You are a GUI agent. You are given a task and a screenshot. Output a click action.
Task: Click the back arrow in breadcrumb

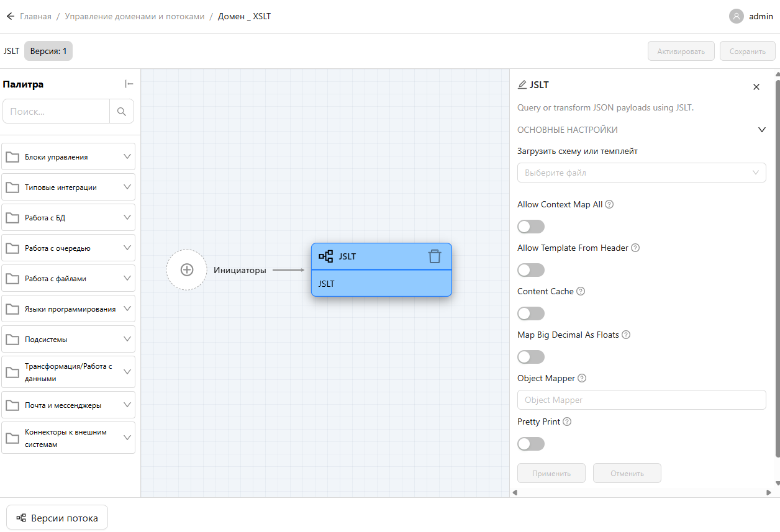(10, 16)
